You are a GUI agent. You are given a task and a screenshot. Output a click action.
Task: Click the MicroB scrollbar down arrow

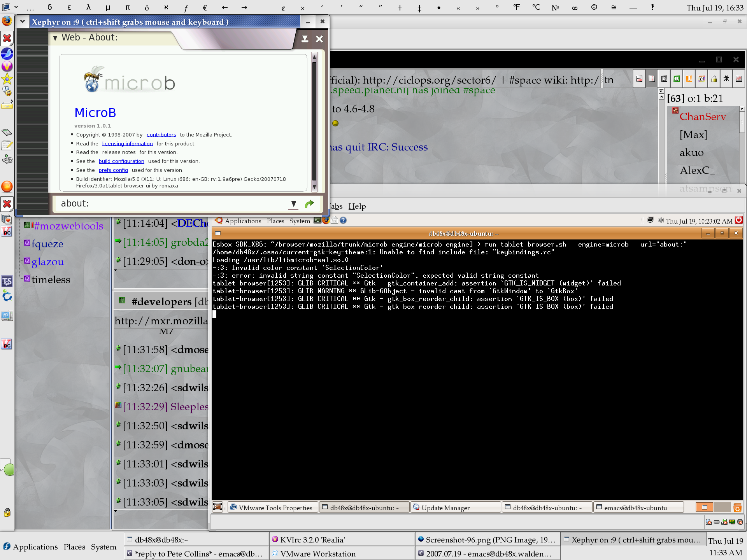(314, 187)
